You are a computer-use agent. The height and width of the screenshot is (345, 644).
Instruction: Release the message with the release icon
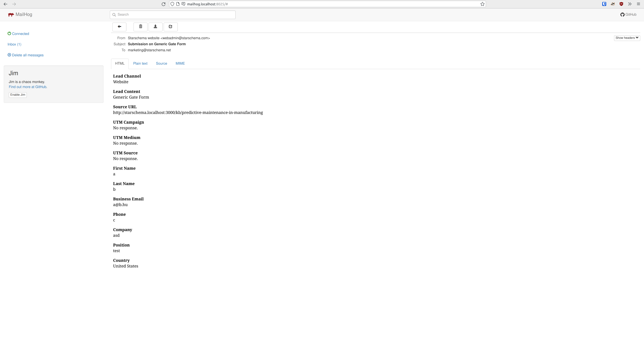[x=171, y=27]
